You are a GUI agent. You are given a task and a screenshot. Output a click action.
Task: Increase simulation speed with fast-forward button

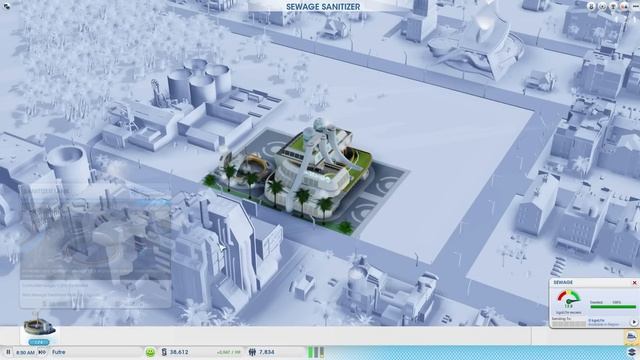tap(42, 352)
